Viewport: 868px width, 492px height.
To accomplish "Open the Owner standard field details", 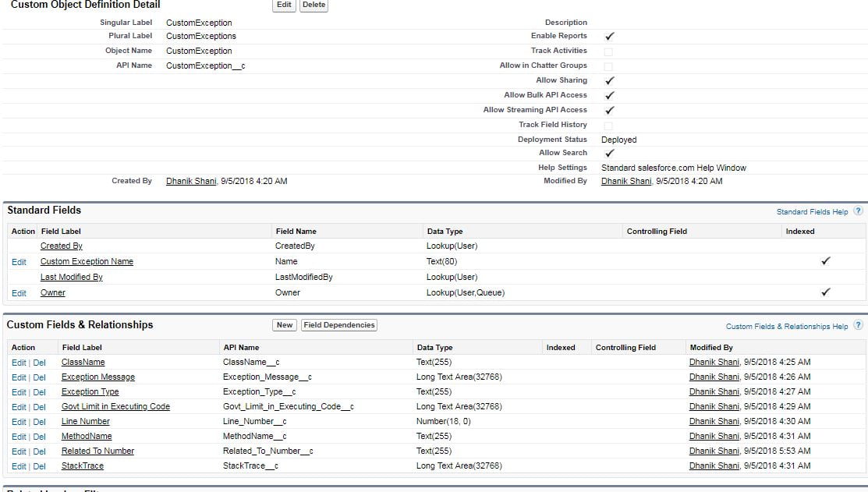I will (52, 292).
